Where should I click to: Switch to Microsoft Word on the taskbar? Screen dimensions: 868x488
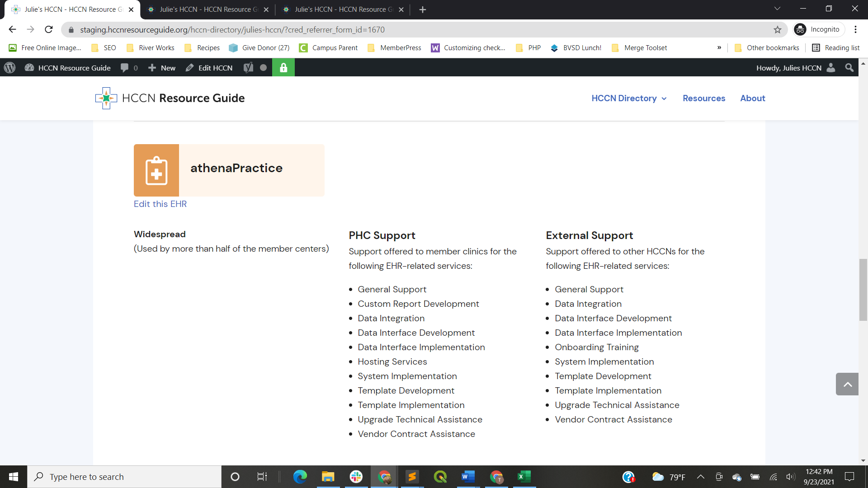coord(468,477)
